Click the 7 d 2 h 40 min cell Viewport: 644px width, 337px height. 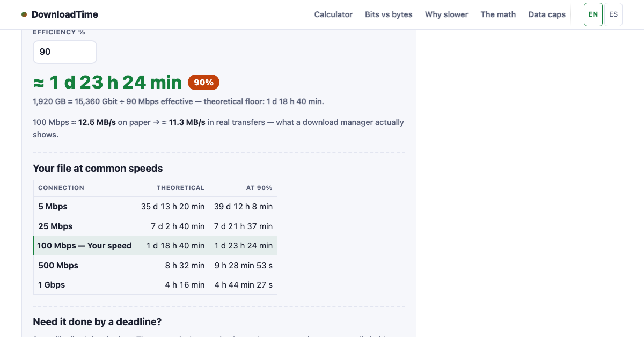tap(173, 226)
